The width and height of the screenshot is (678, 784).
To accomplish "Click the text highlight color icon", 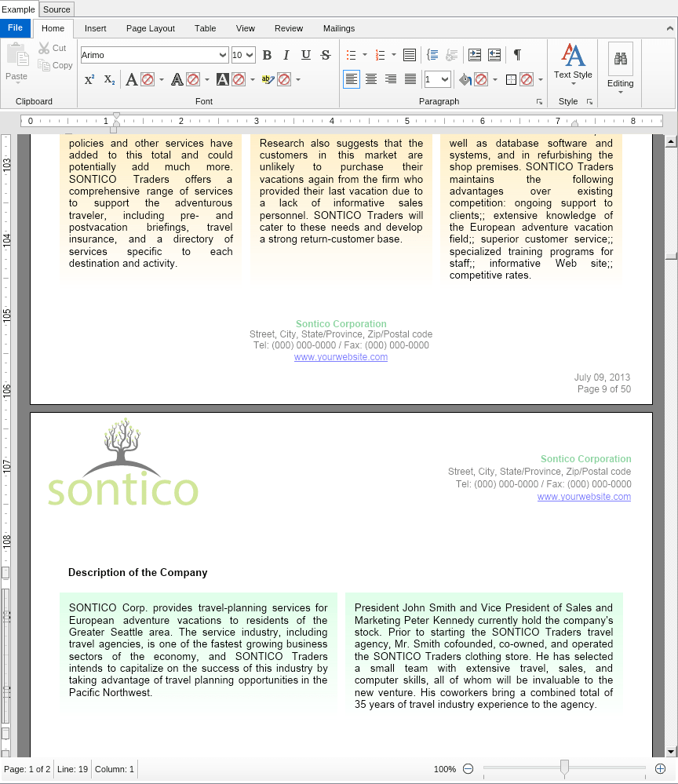I will (267, 79).
